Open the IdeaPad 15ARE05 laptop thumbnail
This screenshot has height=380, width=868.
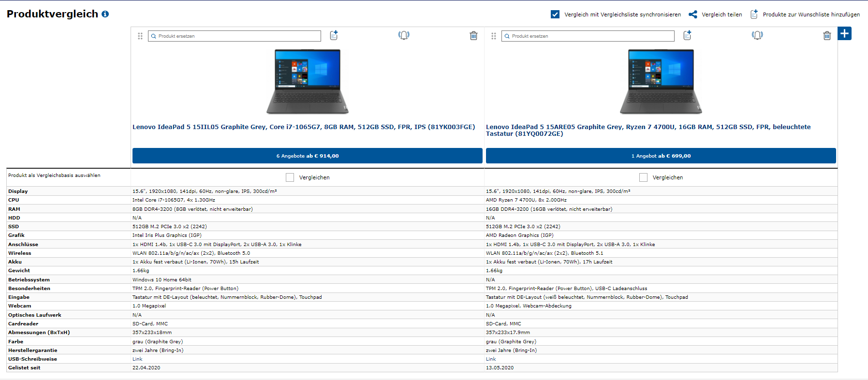661,82
